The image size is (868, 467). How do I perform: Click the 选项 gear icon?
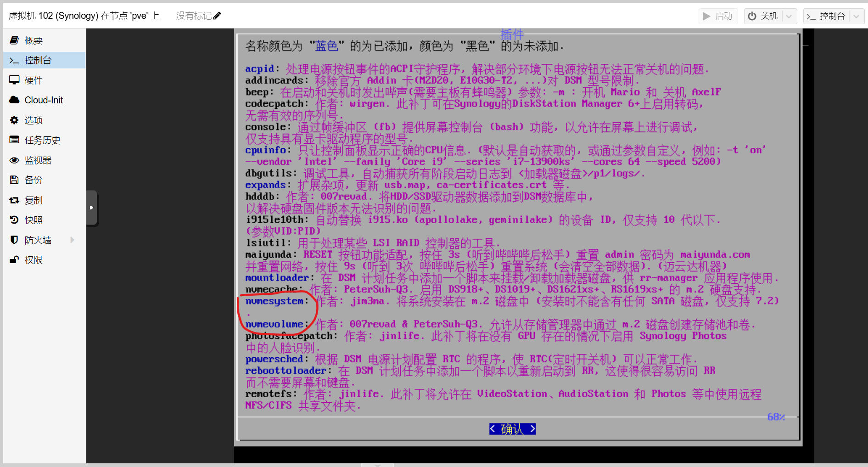[x=14, y=120]
